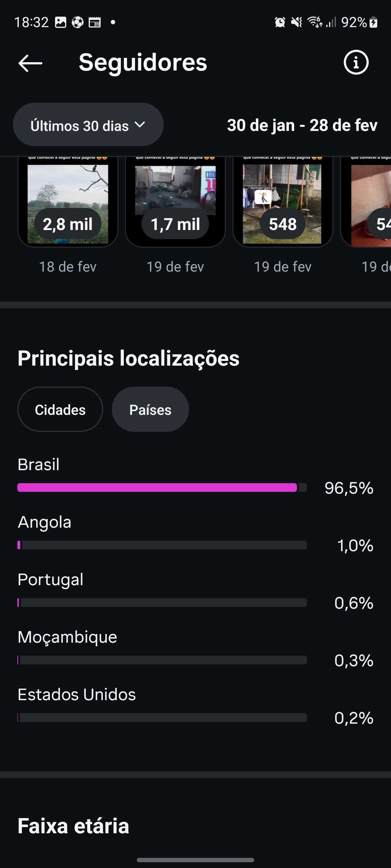Tap the Wi-Fi signal status icon
The image size is (391, 868).
(x=315, y=22)
